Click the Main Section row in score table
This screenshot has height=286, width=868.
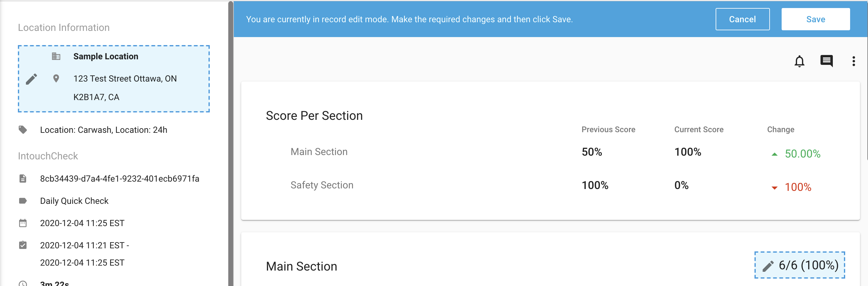coord(319,152)
